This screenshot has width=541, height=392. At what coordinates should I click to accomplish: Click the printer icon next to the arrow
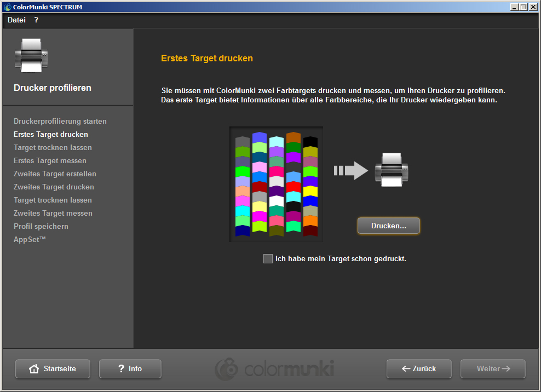click(x=392, y=170)
